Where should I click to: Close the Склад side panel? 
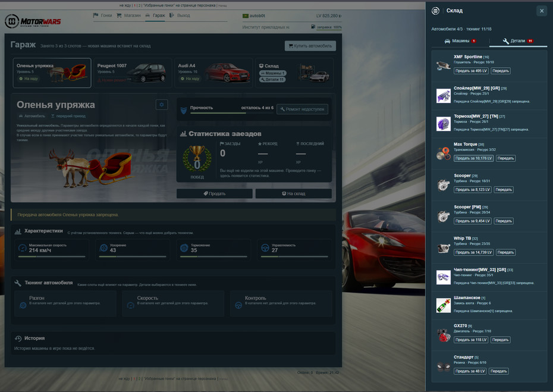point(542,11)
